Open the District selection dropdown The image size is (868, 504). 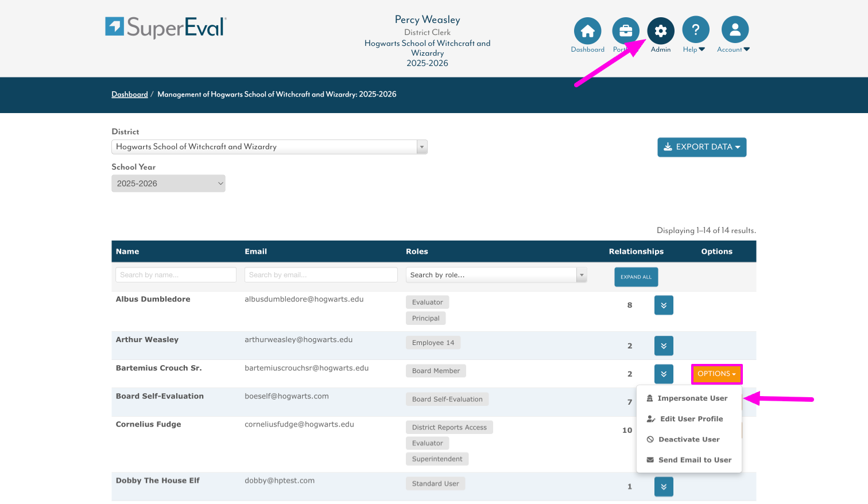tap(269, 147)
